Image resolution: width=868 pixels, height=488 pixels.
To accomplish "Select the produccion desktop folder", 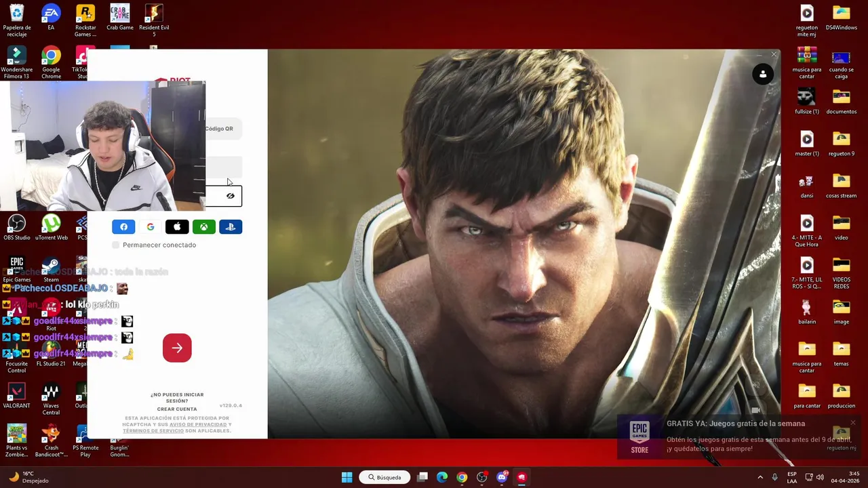I will point(841,396).
